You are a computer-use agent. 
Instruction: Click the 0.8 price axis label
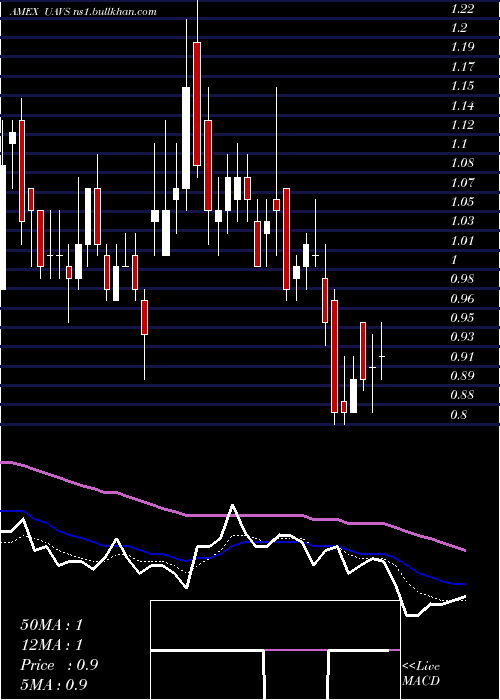coord(459,415)
